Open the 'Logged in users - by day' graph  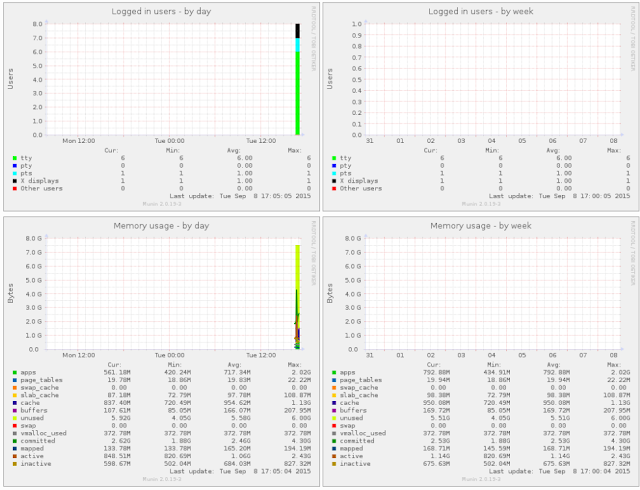point(162,107)
